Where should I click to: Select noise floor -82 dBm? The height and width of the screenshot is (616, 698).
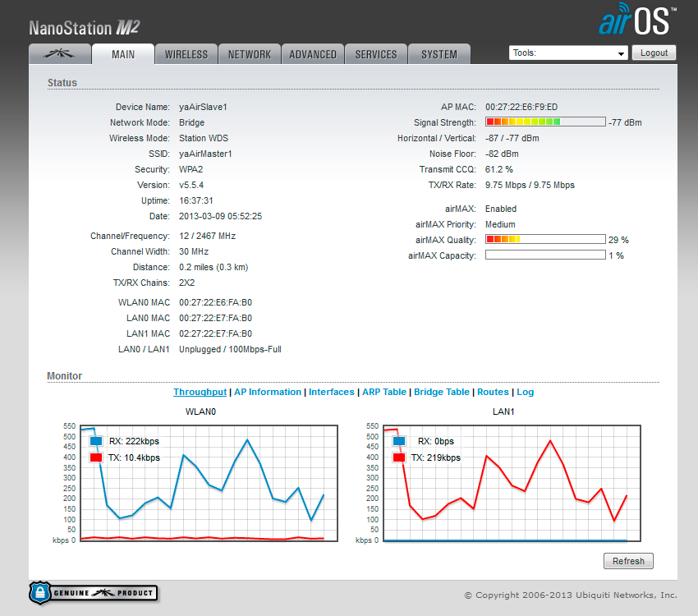502,154
